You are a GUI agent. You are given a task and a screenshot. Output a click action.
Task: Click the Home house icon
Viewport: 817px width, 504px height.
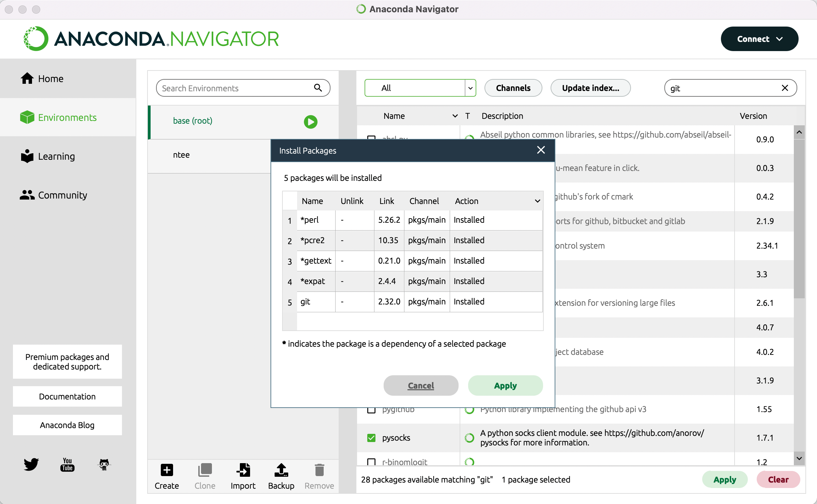27,78
